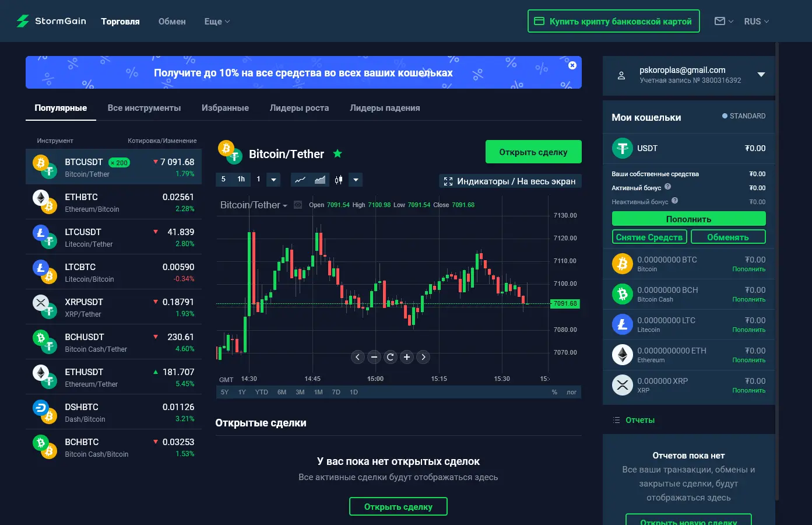Click the page vertical scrollbar
The image size is (812, 525).
777,271
